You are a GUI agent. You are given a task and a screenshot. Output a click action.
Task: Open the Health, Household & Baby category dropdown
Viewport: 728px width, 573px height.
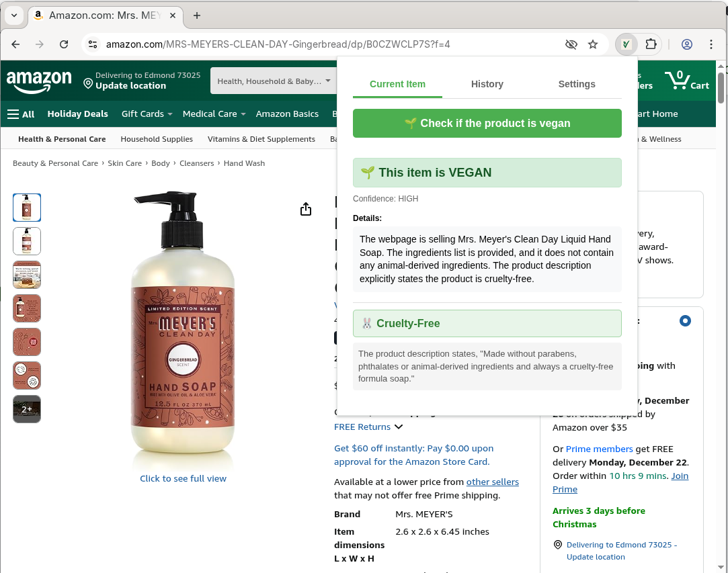point(274,81)
